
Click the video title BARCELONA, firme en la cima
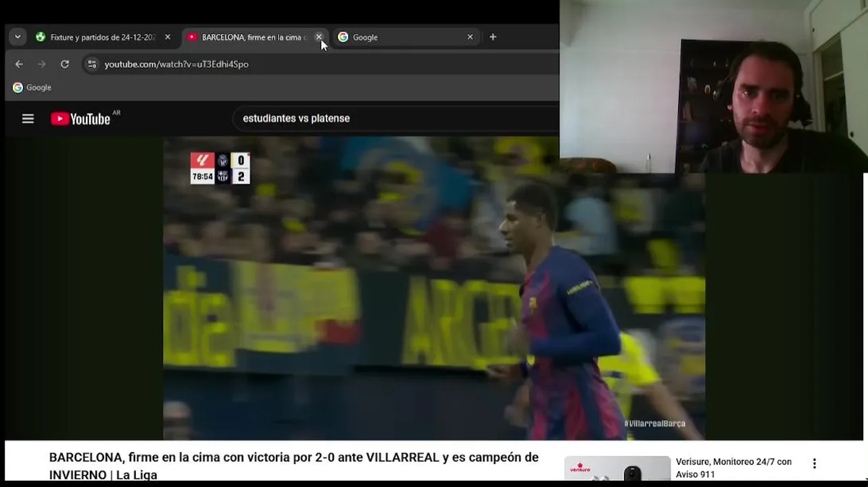294,466
